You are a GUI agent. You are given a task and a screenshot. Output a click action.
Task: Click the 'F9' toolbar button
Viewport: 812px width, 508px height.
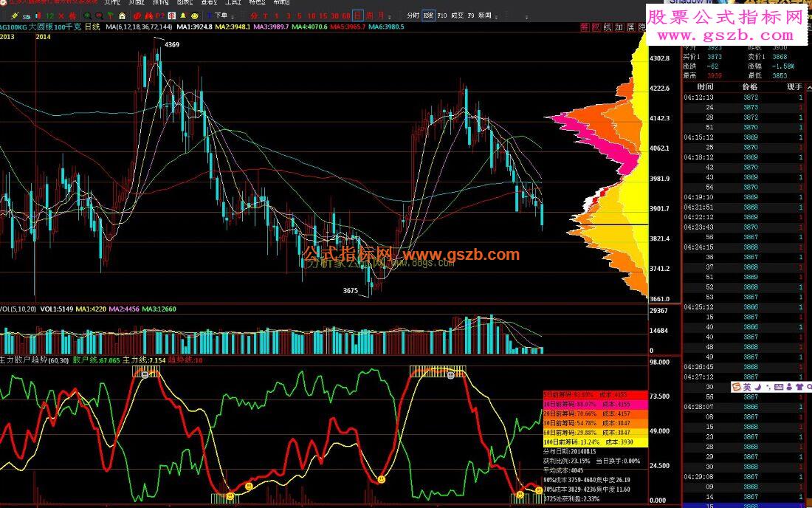pos(471,16)
